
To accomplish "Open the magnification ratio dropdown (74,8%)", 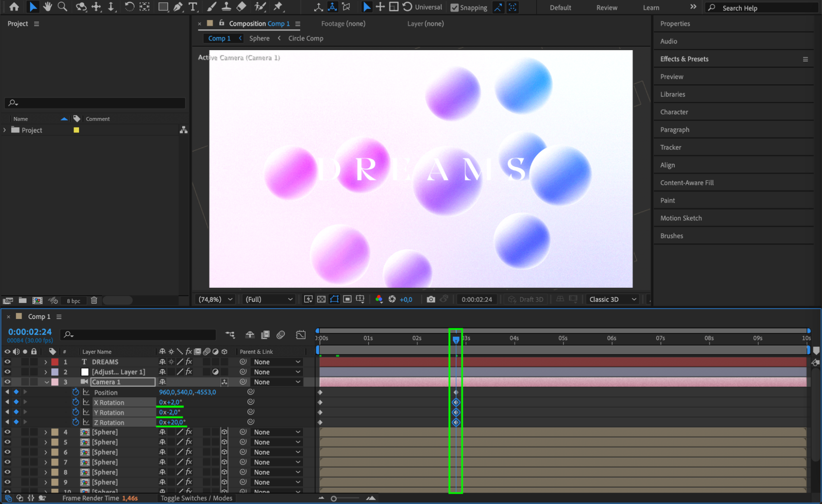I will 215,299.
